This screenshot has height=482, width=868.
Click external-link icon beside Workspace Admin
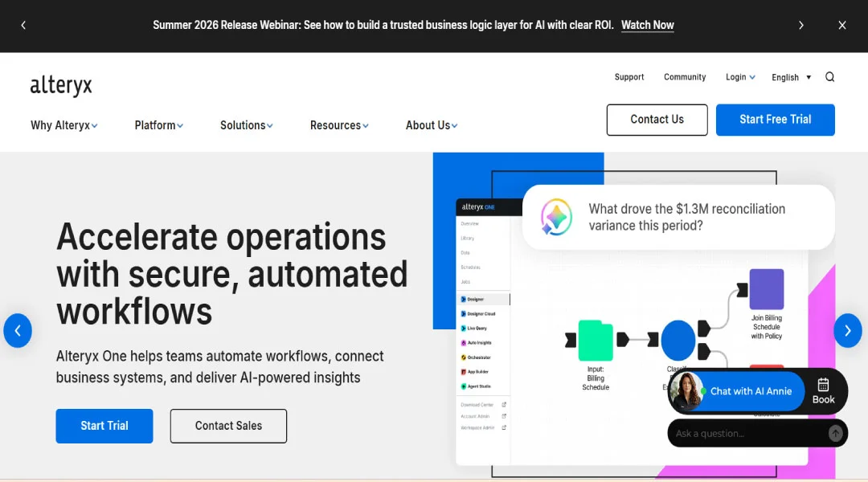504,427
